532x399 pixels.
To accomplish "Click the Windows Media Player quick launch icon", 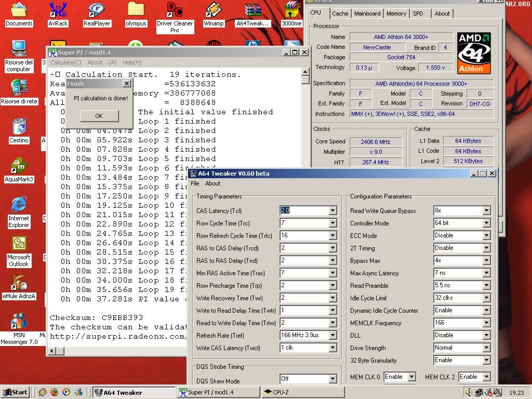I will (66, 392).
